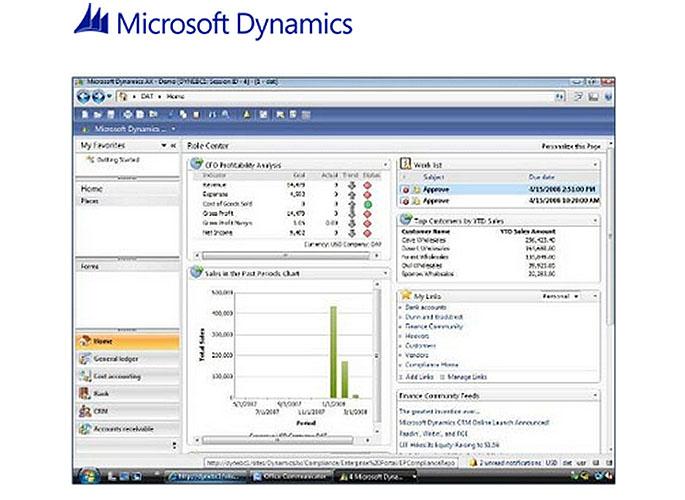The width and height of the screenshot is (685, 500).
Task: Open the Bank accounts link
Action: 426,307
